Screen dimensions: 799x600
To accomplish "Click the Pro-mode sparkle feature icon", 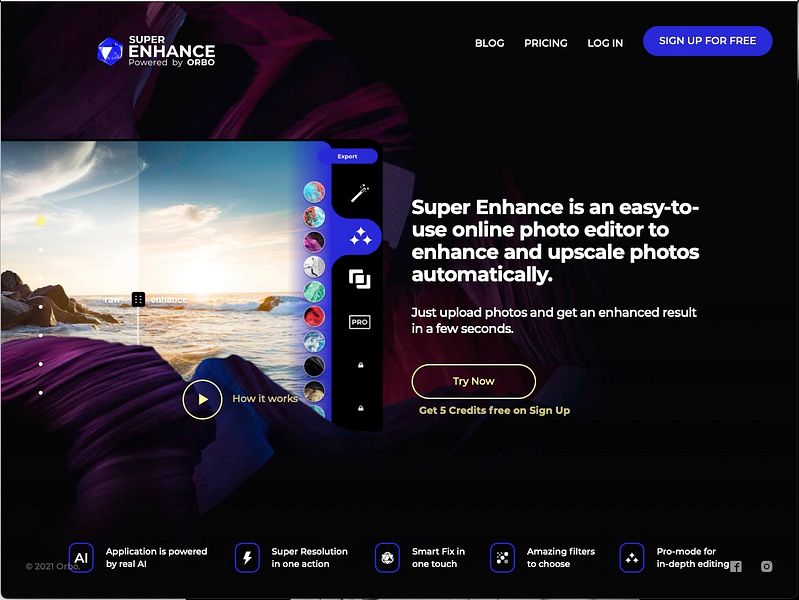I will click(x=632, y=558).
